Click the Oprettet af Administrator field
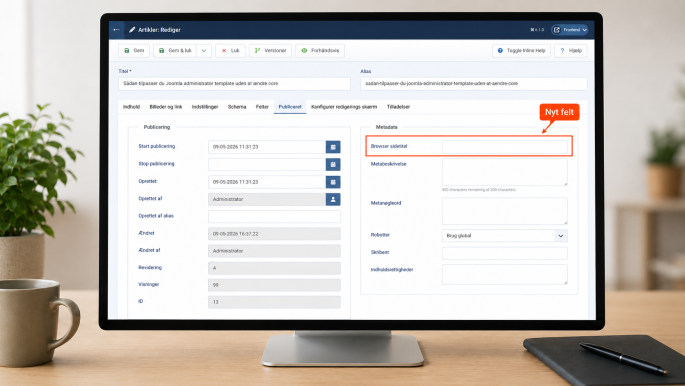Image resolution: width=685 pixels, height=386 pixels. 267,200
